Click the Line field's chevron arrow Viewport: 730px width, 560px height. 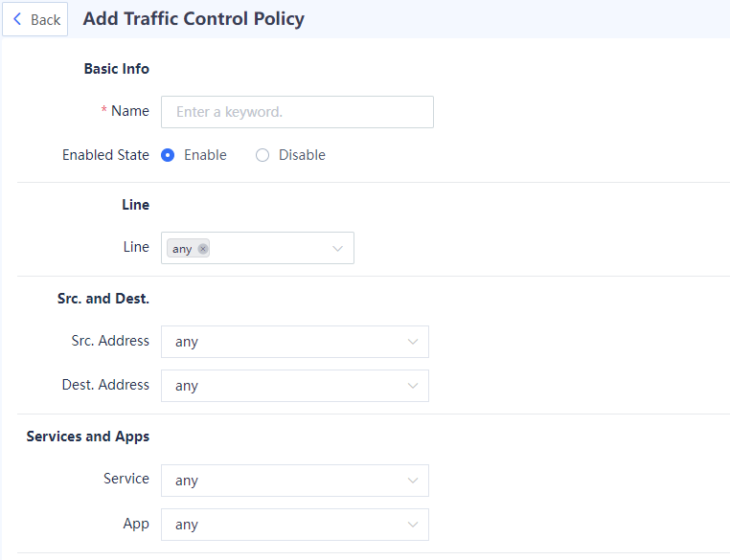coord(337,249)
